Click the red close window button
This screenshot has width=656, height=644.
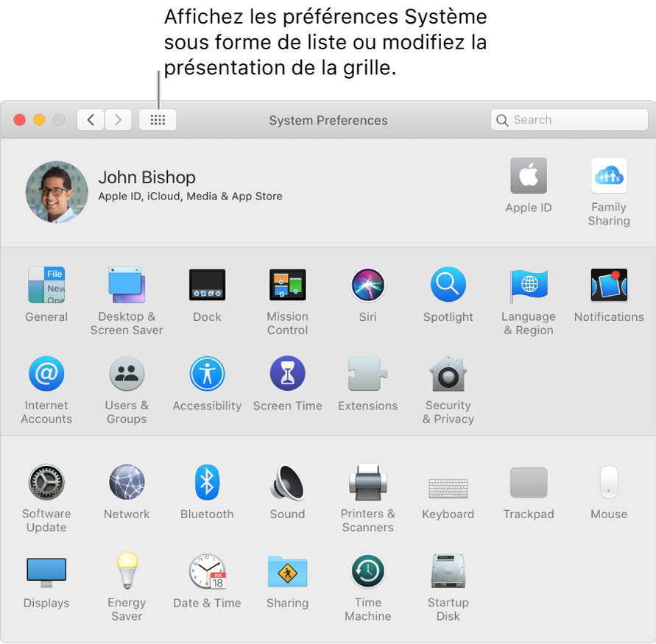pos(20,120)
